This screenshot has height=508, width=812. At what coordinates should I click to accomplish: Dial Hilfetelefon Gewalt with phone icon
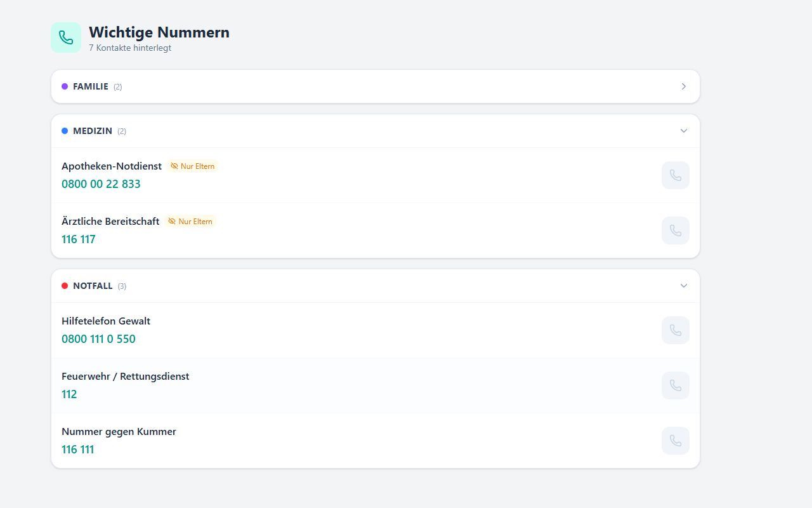(675, 330)
